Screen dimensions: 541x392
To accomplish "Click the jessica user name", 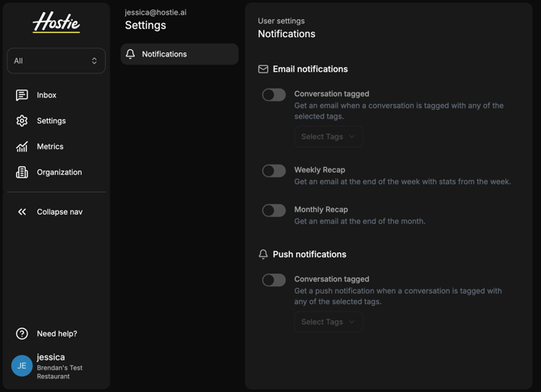I will coord(51,357).
